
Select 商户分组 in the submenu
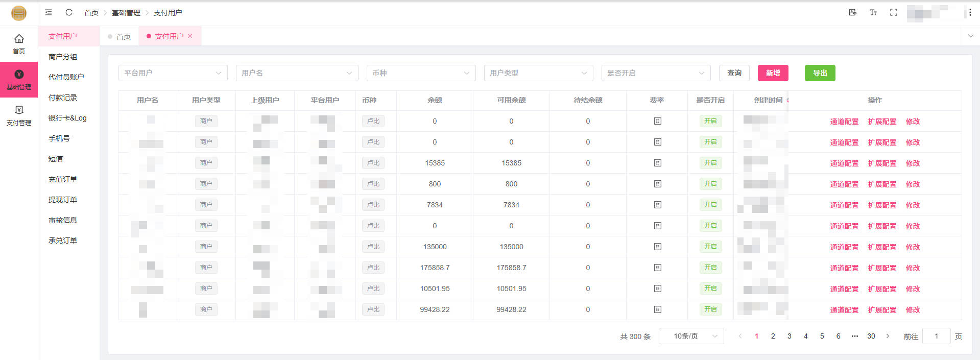coord(63,57)
